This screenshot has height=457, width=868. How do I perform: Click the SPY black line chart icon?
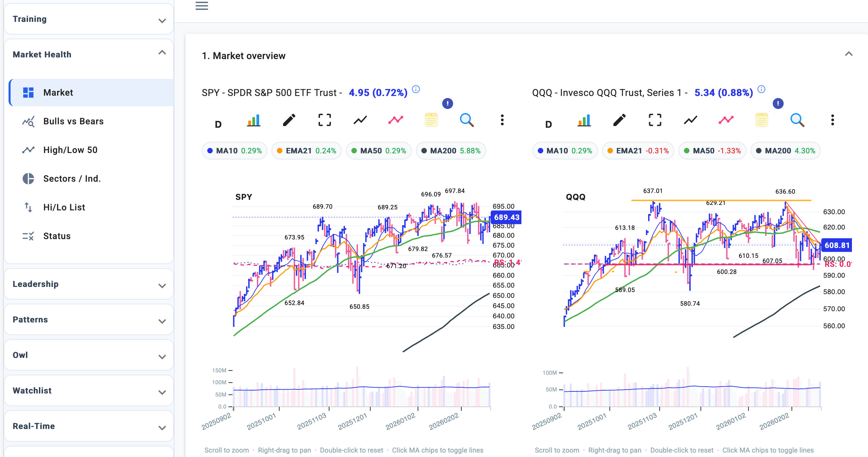360,120
